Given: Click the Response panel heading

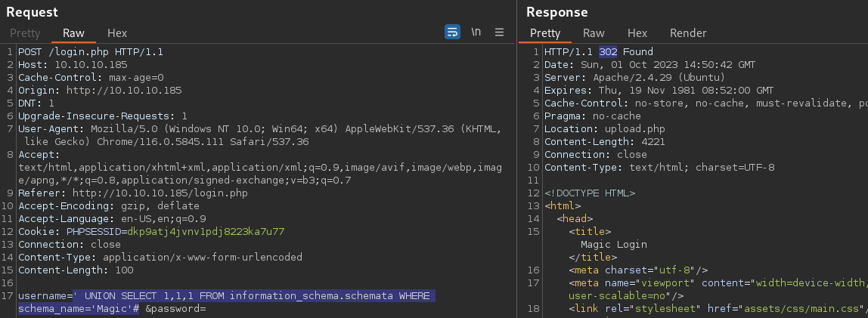Looking at the screenshot, I should click(557, 12).
